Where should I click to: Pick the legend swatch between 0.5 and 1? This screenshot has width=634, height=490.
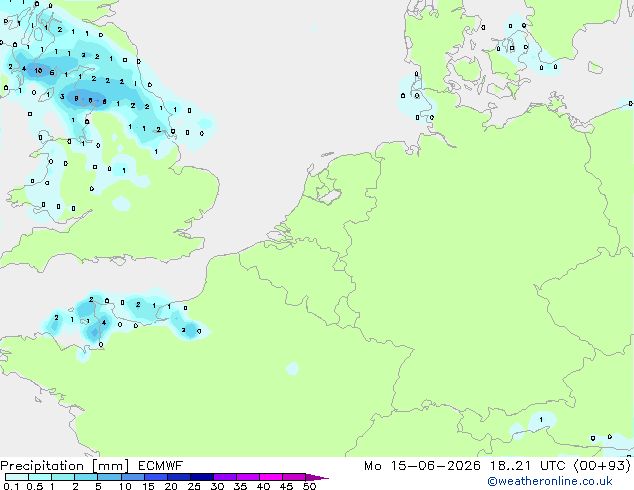point(40,477)
